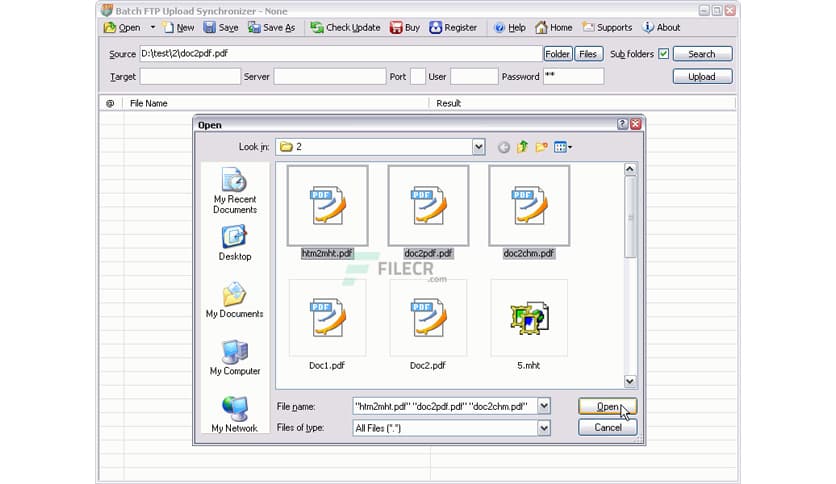Click Check Update in the toolbar
The image size is (836, 484).
[345, 27]
